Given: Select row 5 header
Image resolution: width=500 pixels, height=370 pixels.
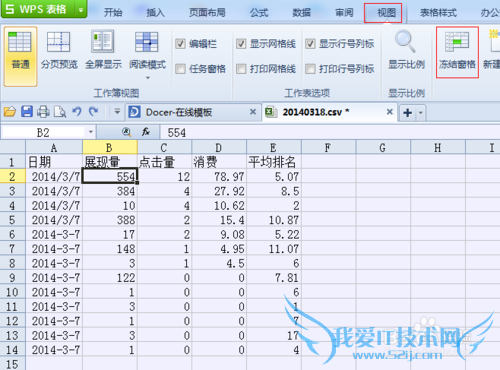Looking at the screenshot, I should [x=12, y=220].
